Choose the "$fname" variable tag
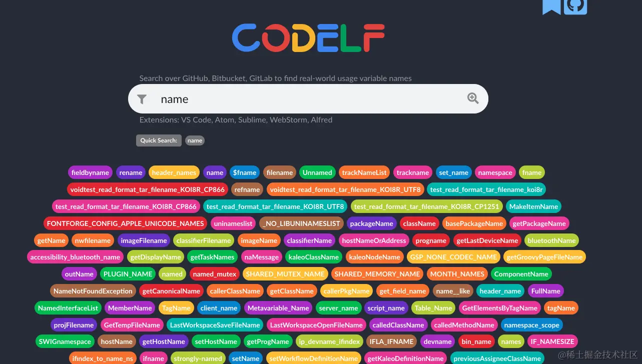Viewport: 642px width, 364px height. coord(245,172)
